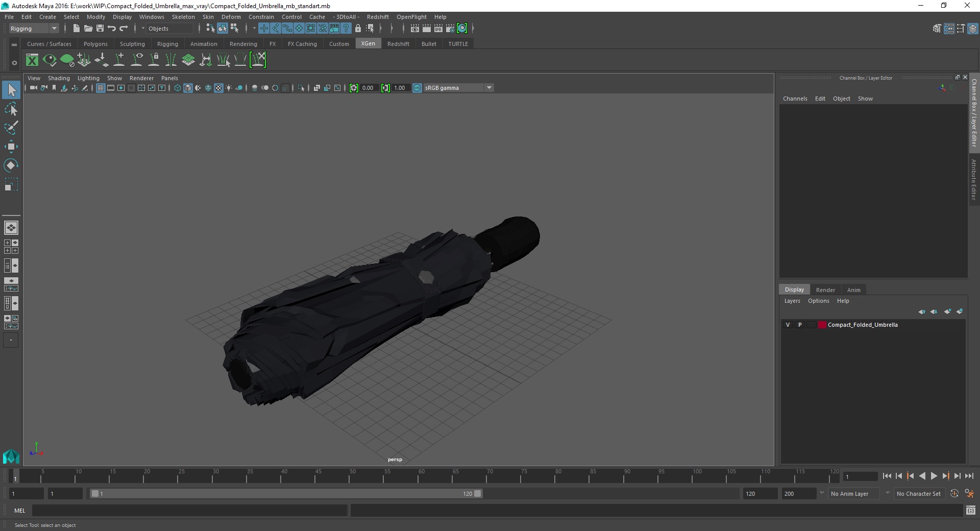Open viewport Shading menu

tap(59, 78)
